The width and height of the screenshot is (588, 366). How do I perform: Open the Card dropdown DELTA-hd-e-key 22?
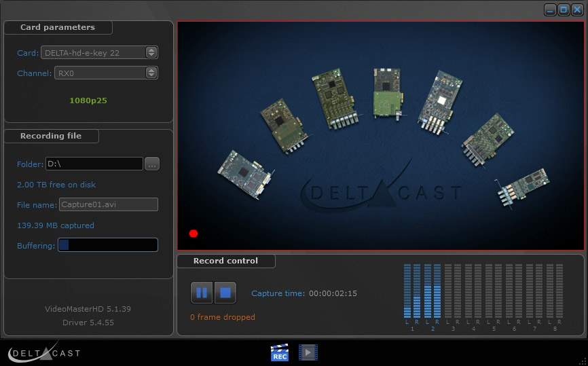99,52
